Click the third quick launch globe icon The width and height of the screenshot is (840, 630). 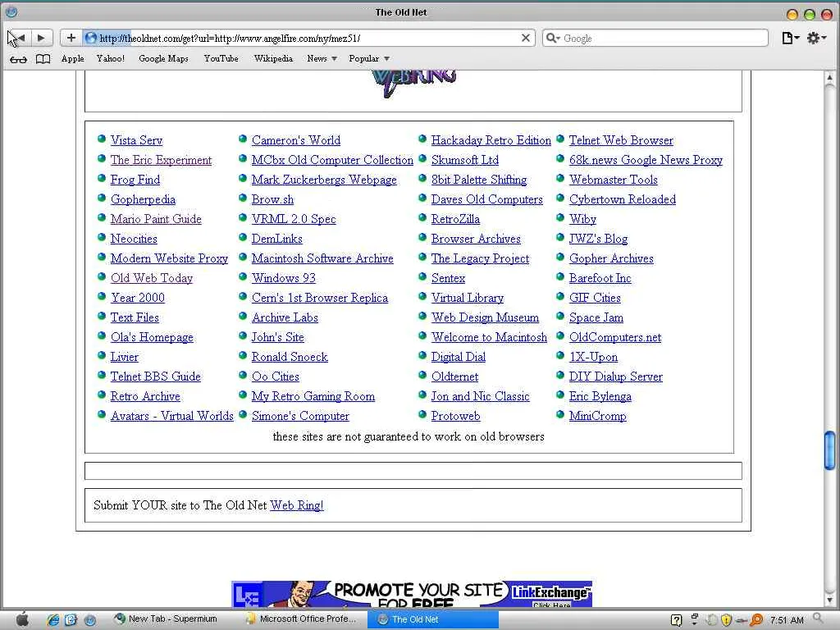pos(89,620)
